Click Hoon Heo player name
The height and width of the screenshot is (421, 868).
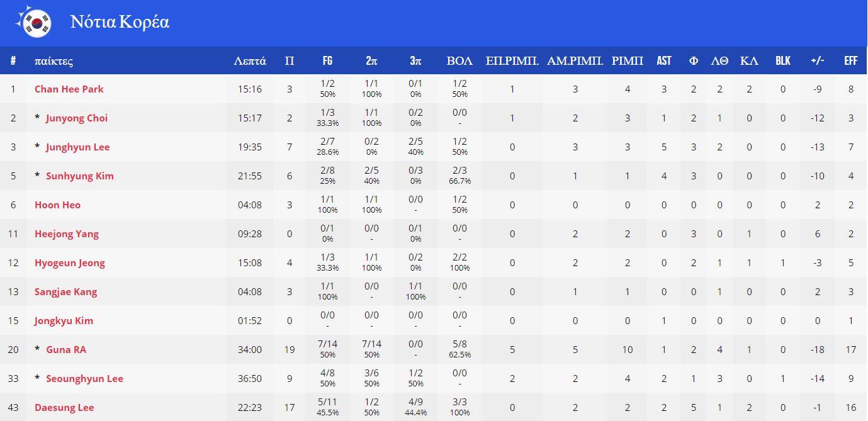(57, 205)
